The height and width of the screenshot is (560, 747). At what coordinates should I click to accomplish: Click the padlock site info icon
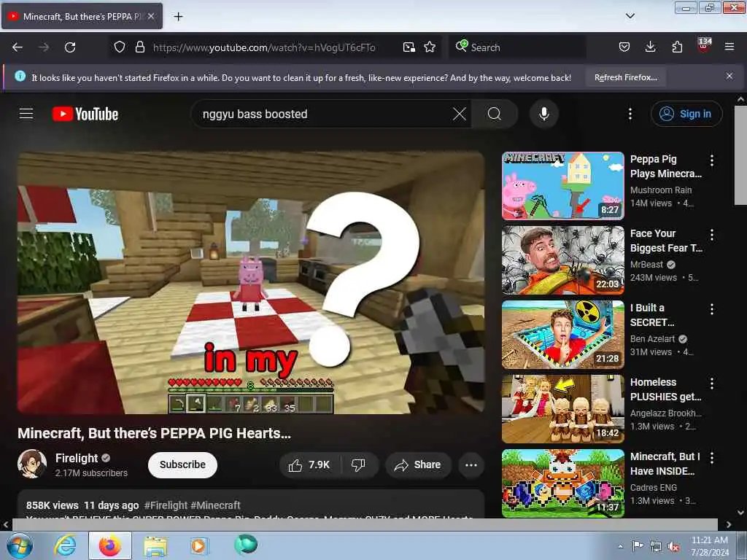click(x=139, y=47)
